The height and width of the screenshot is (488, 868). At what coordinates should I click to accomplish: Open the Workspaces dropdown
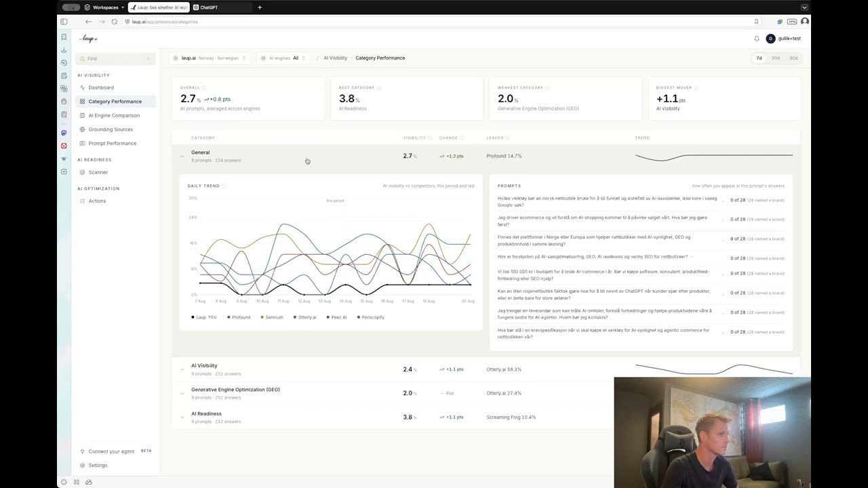pyautogui.click(x=105, y=7)
